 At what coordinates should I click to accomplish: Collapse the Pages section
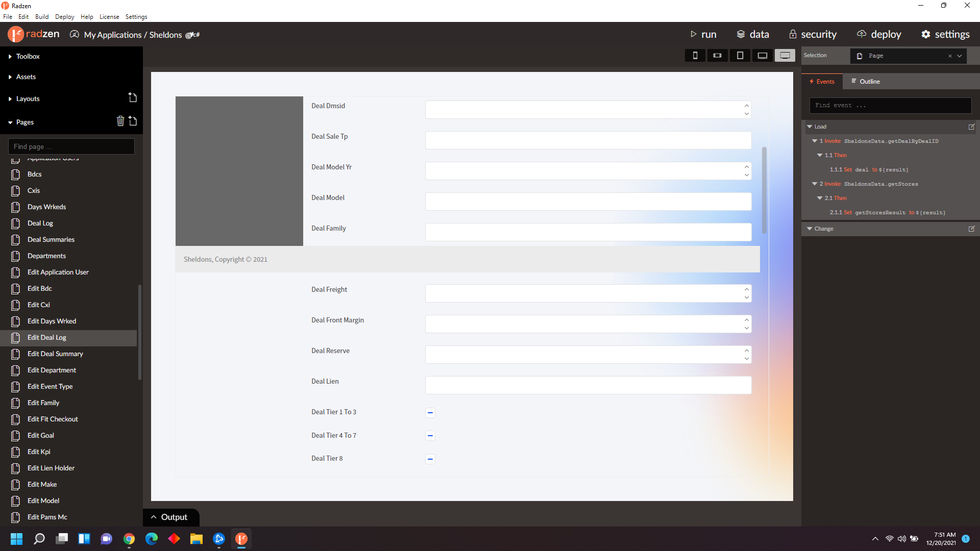coord(10,122)
